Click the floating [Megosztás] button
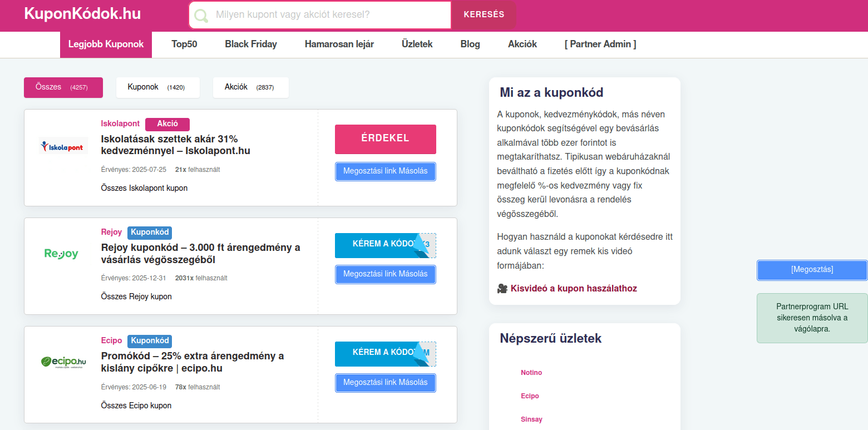868x430 pixels. tap(812, 270)
